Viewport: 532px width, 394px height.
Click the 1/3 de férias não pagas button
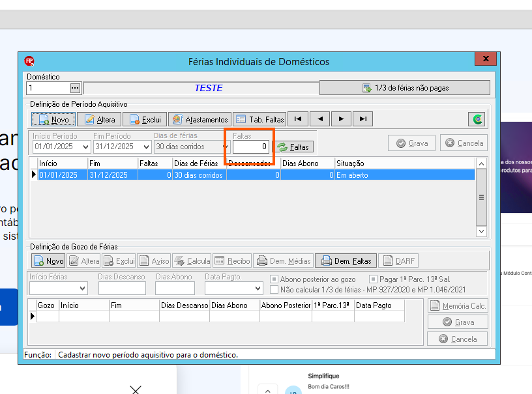405,88
